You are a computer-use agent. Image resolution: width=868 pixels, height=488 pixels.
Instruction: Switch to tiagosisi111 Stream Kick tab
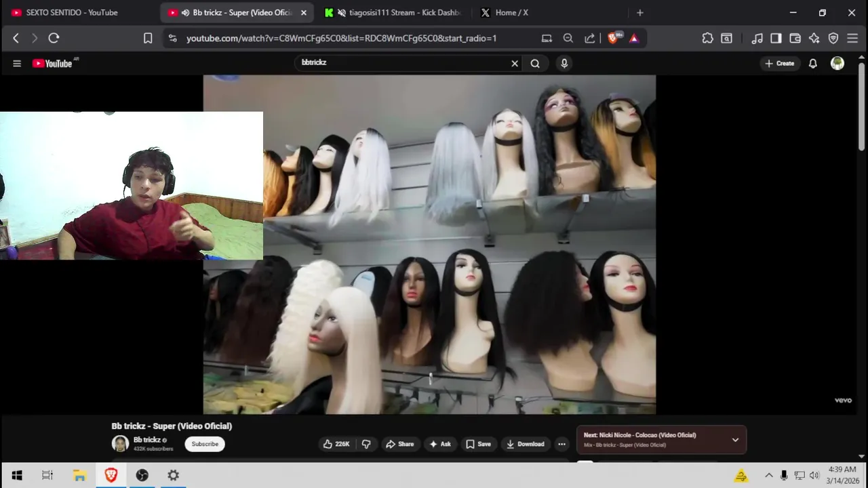[393, 12]
